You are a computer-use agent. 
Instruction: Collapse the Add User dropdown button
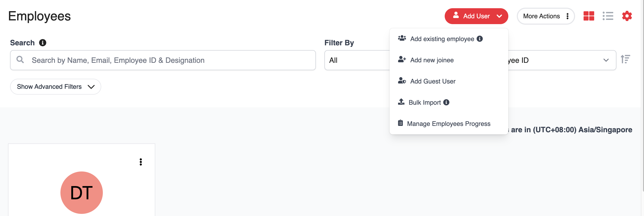(476, 16)
